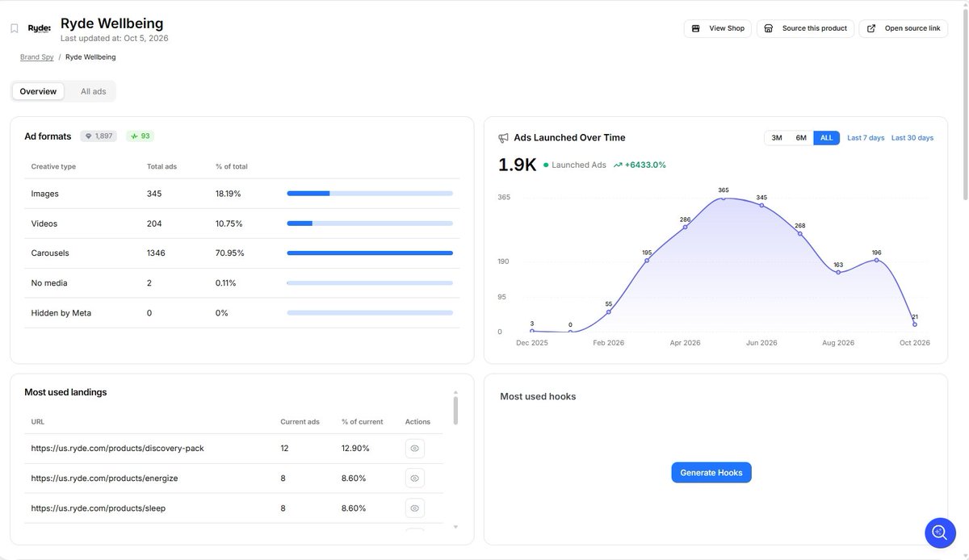Click the Generate Hooks button
The image size is (969, 560).
click(x=711, y=473)
